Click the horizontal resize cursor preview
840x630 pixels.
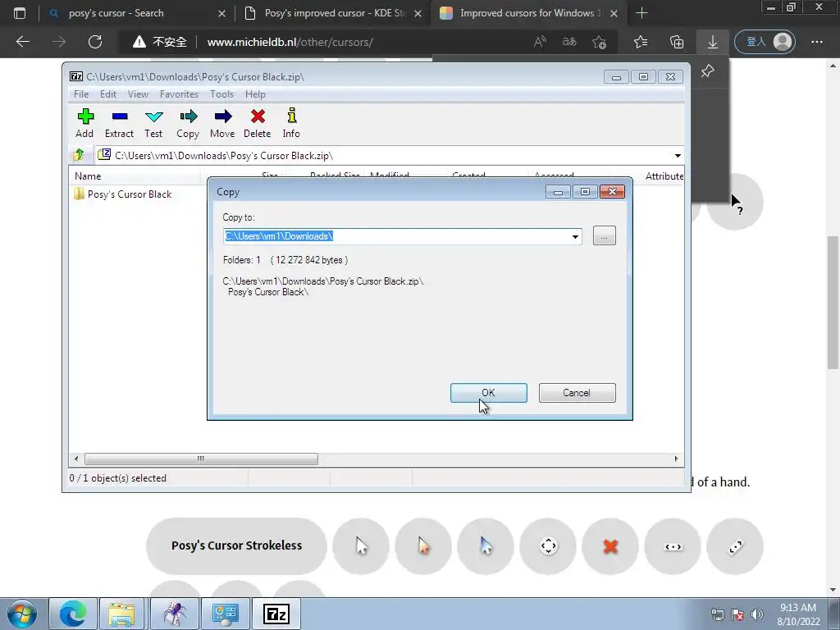[x=673, y=546]
